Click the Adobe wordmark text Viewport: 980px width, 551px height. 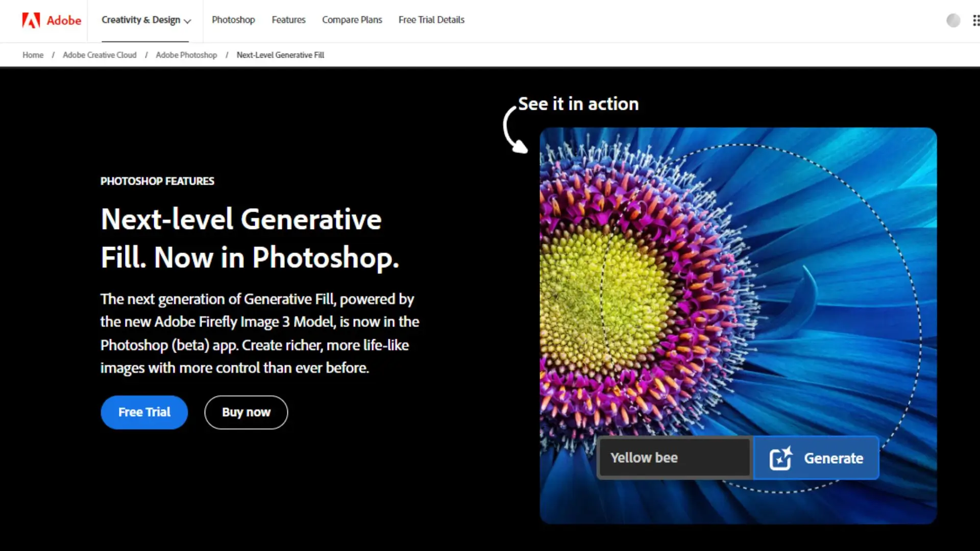point(64,20)
